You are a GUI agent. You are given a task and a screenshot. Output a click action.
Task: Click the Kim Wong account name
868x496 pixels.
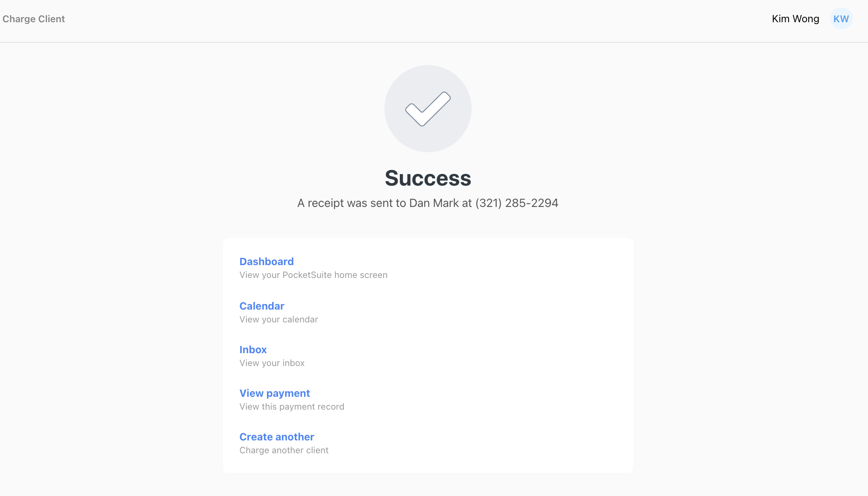coord(795,19)
